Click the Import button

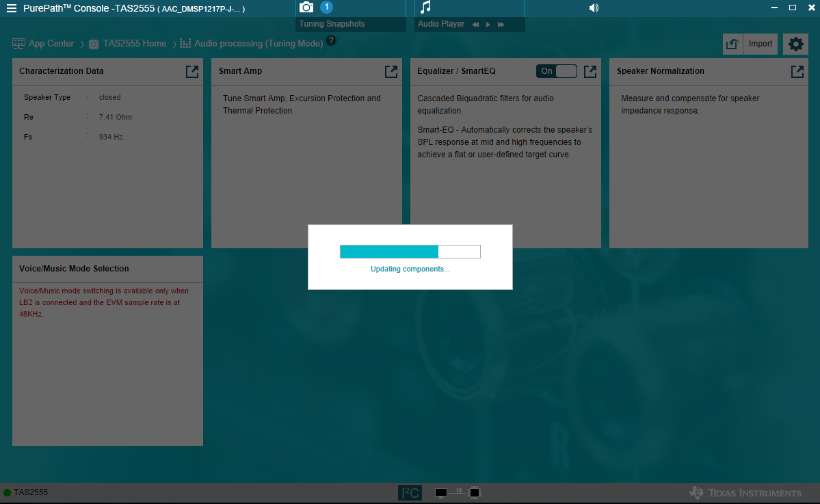[x=761, y=44]
